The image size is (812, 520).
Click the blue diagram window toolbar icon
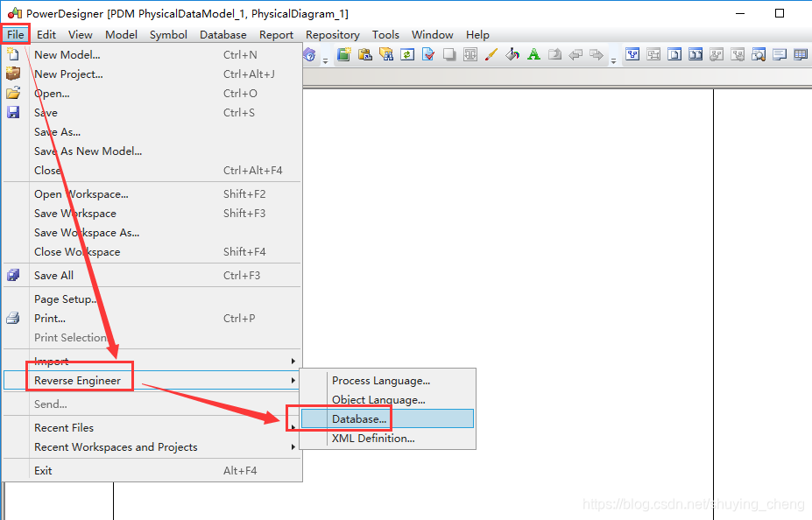click(632, 54)
